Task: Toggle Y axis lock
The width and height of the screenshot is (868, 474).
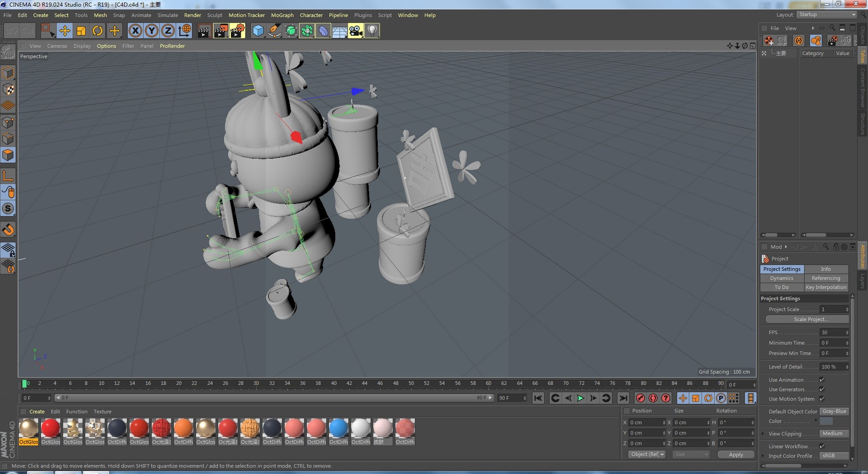Action: coord(151,31)
